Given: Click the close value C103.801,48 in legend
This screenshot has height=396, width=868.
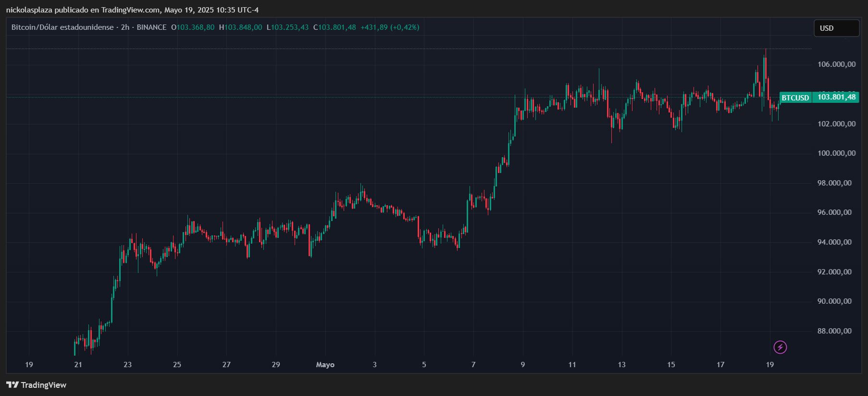Looking at the screenshot, I should [335, 27].
